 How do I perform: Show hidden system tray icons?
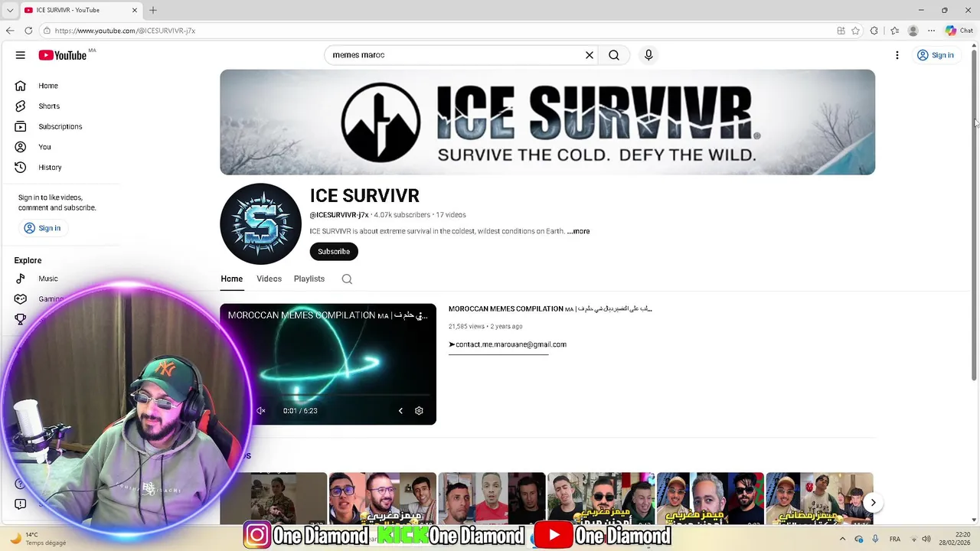[x=842, y=539]
